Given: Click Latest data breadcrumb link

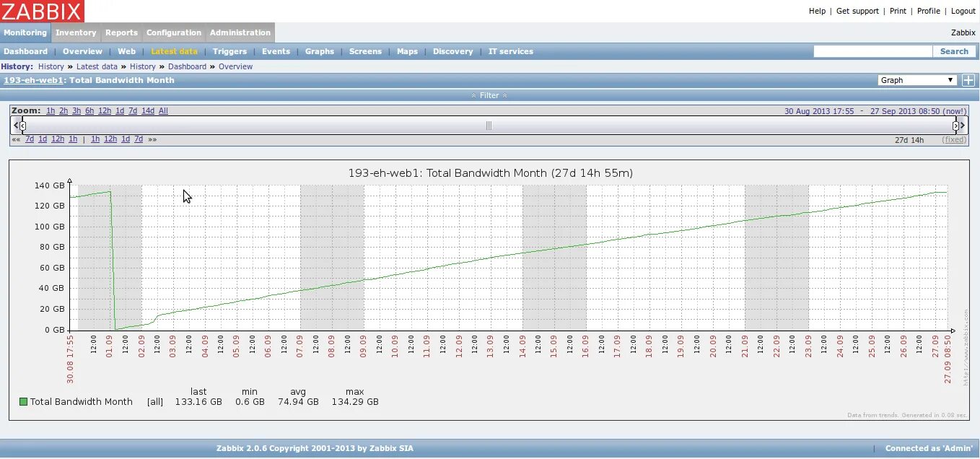Looking at the screenshot, I should (x=97, y=66).
